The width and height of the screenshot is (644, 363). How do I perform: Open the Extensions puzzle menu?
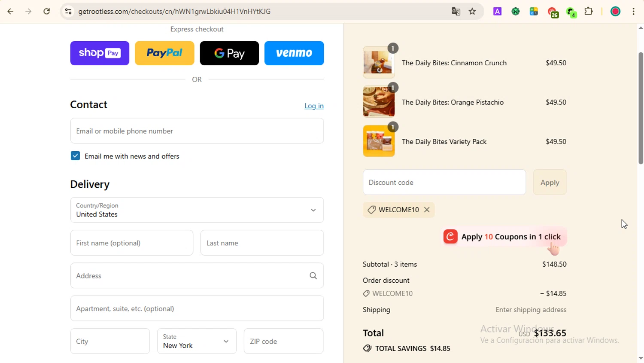(x=589, y=12)
